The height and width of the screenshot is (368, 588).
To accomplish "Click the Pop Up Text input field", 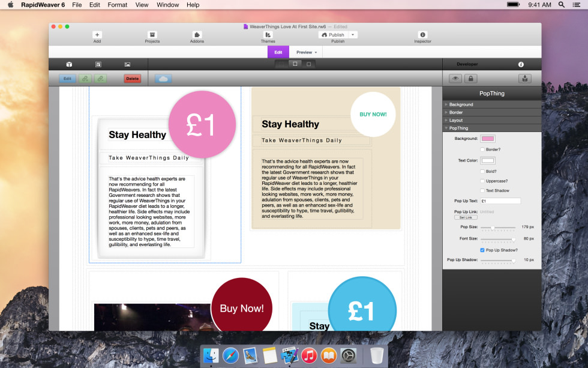I will pos(500,201).
